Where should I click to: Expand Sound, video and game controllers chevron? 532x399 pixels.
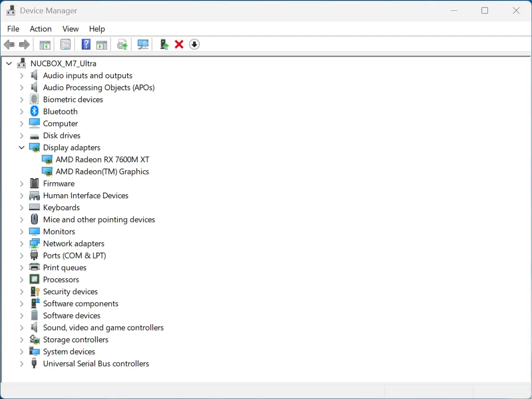22,328
